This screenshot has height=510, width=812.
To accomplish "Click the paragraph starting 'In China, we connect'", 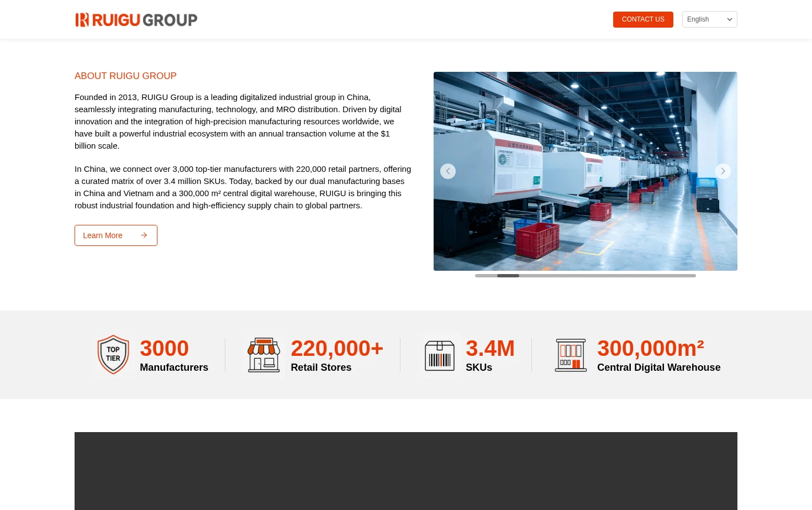I will [x=243, y=187].
